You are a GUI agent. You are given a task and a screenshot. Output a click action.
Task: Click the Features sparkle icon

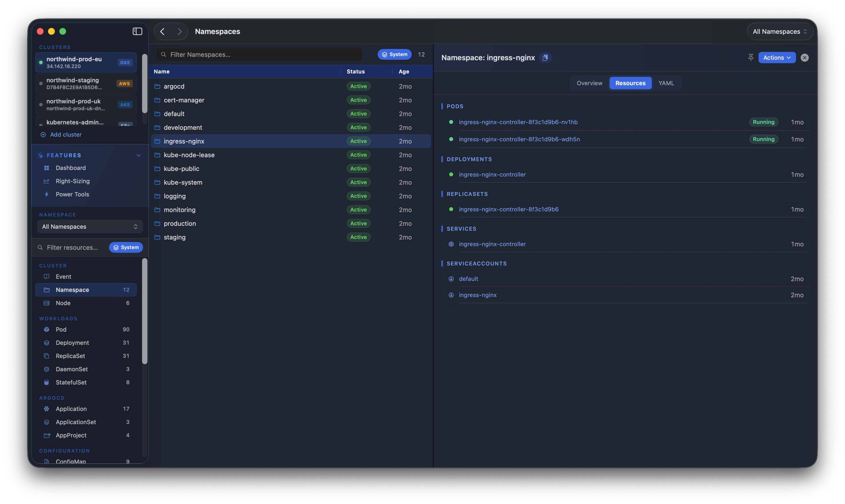41,155
